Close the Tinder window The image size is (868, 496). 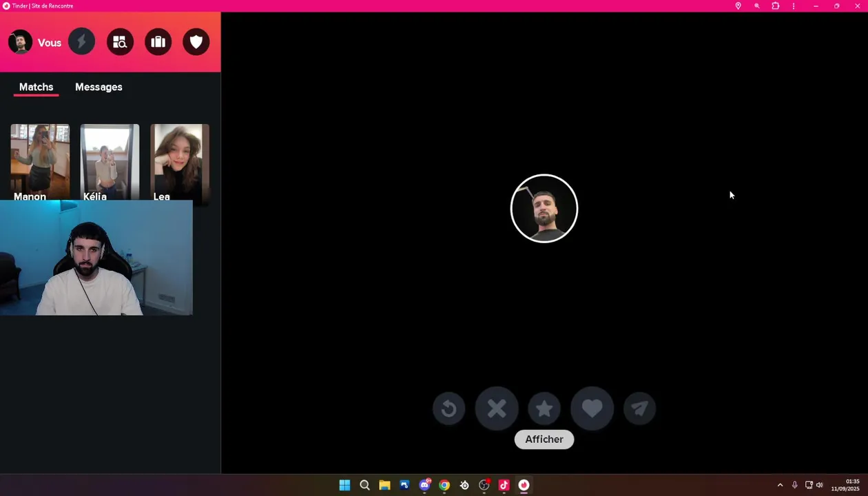click(x=857, y=6)
